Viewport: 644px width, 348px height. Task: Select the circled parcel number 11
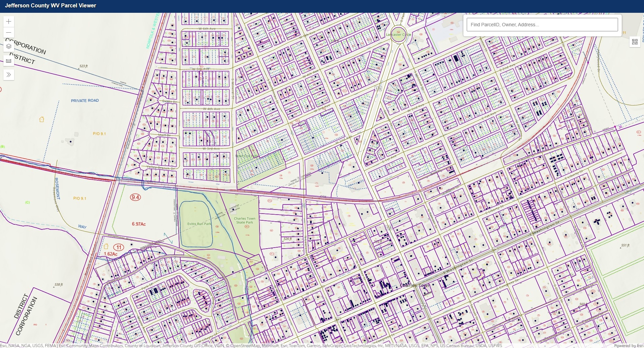click(119, 247)
